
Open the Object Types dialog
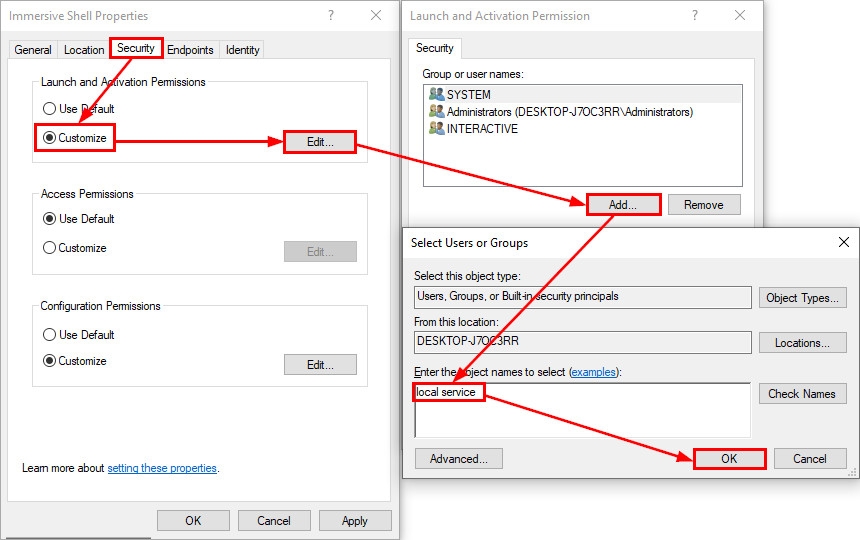[802, 298]
